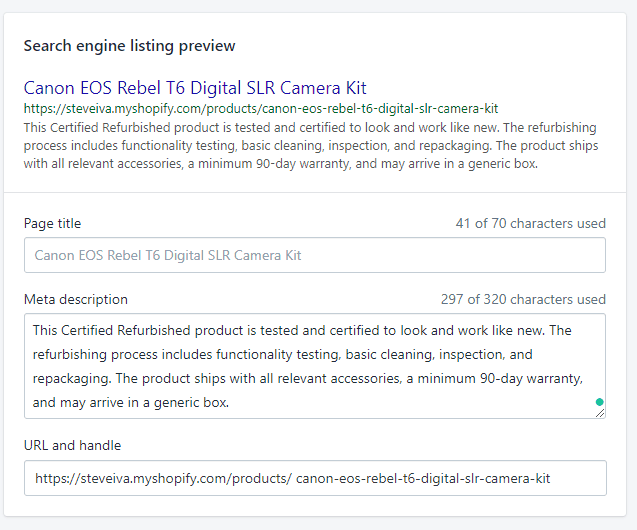
Task: Click the URL and handle label
Action: [x=73, y=446]
